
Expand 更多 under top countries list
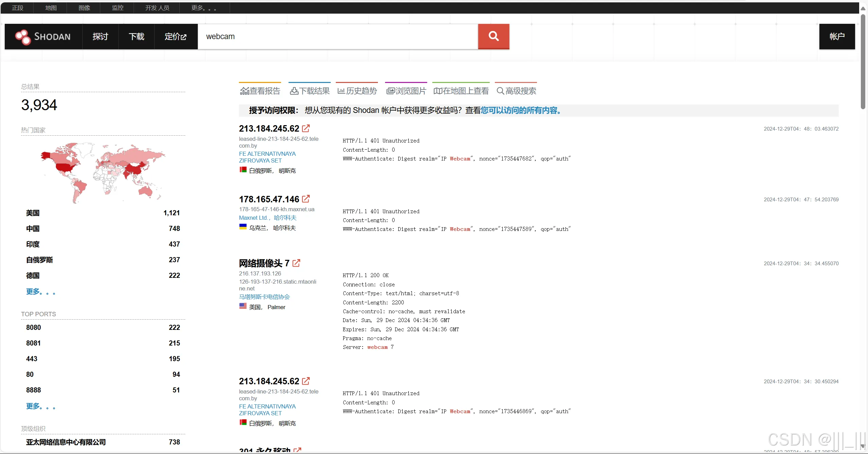click(40, 292)
